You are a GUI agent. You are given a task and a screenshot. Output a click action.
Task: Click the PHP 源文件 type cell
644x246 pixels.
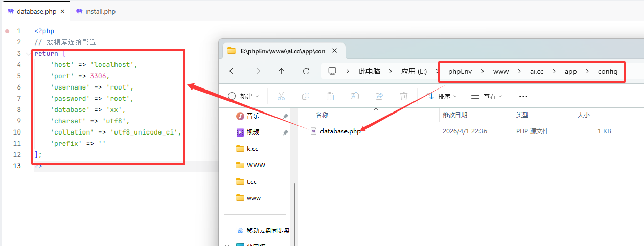click(x=532, y=131)
